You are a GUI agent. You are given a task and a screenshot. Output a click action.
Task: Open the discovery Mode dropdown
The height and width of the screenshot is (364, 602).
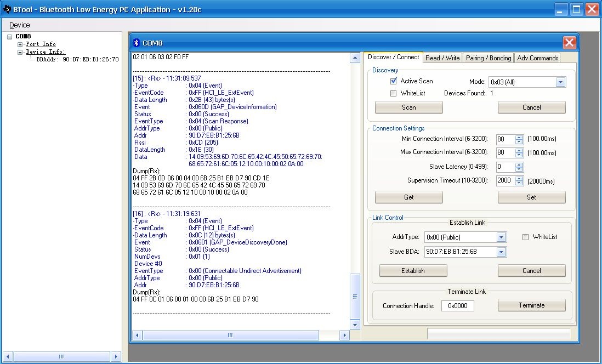(x=560, y=82)
